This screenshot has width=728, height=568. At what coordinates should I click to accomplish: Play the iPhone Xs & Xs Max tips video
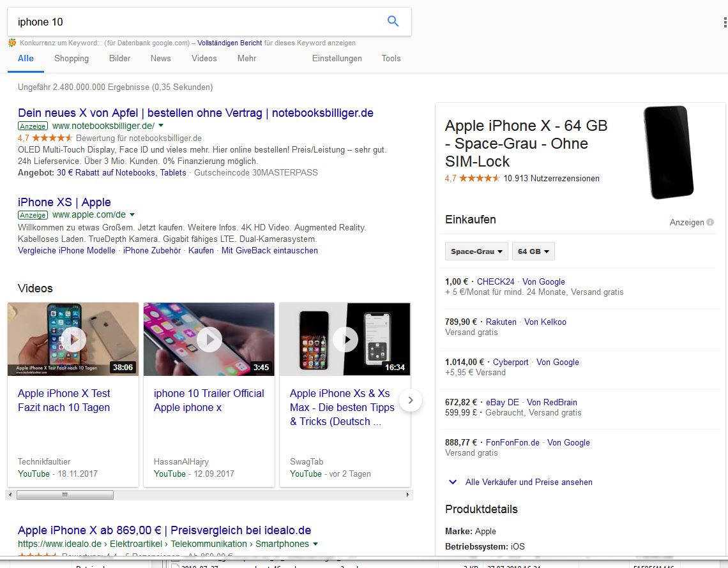click(345, 340)
